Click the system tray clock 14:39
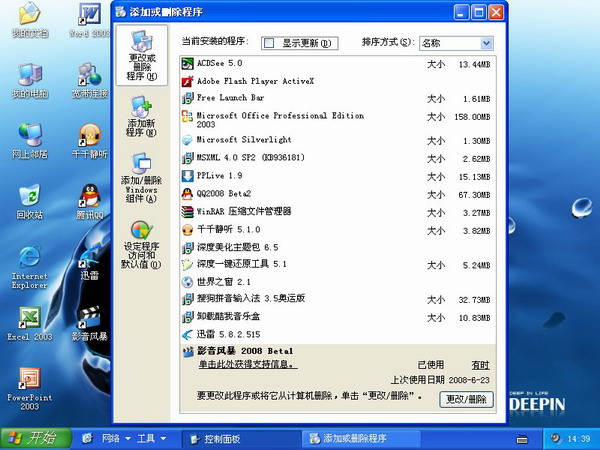600x450 pixels. (579, 439)
